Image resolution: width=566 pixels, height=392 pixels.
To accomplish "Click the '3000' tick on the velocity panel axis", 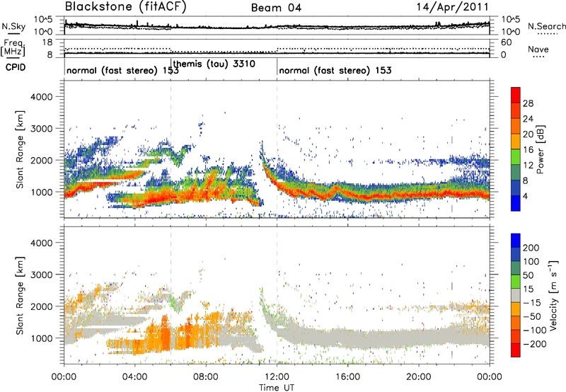I will click(41, 275).
